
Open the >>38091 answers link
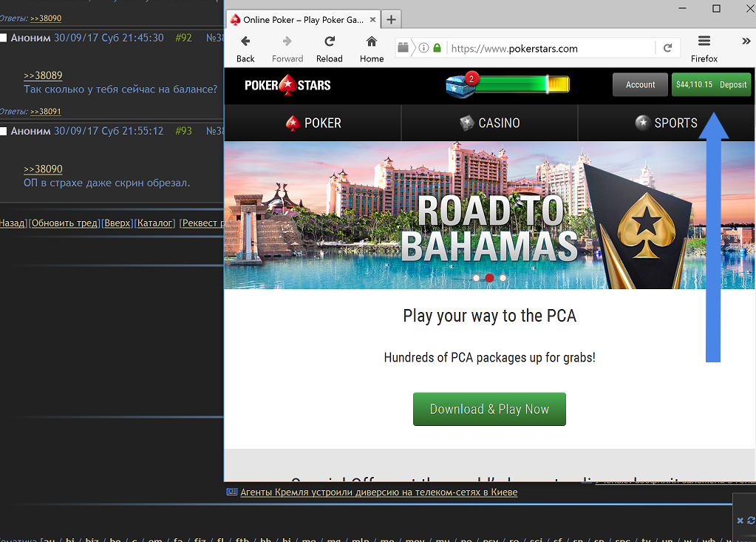[x=46, y=112]
